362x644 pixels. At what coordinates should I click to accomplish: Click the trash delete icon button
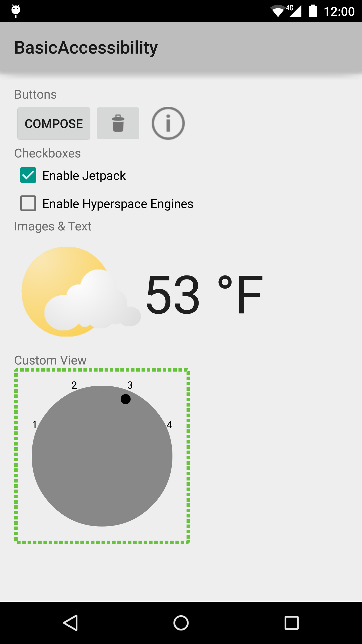click(118, 123)
